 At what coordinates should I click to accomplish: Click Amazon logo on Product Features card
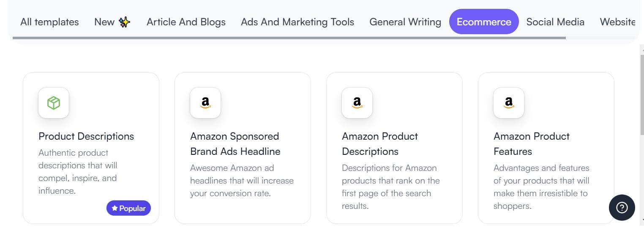(509, 103)
